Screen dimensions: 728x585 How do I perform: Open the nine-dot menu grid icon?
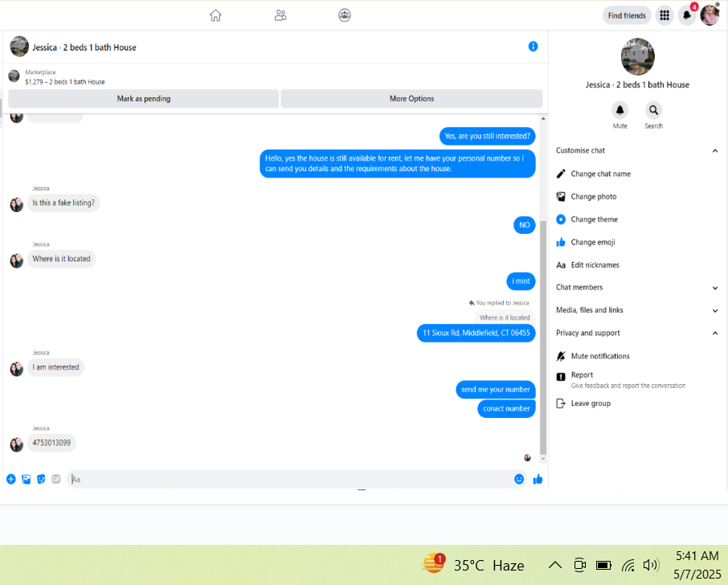pyautogui.click(x=665, y=15)
